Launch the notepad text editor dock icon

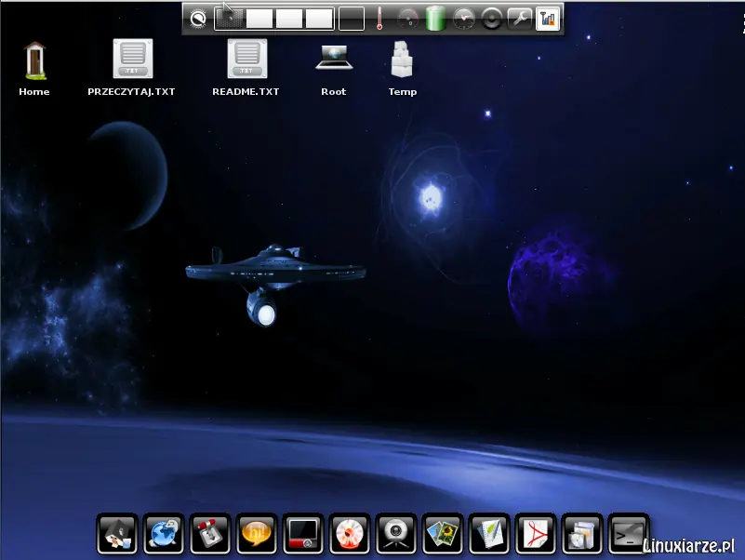(489, 534)
